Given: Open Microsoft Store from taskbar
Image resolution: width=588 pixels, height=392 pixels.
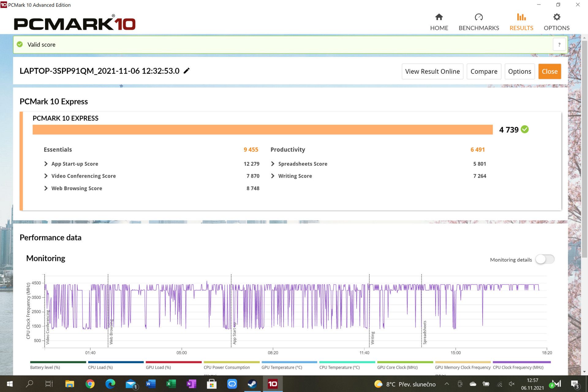Looking at the screenshot, I should point(212,384).
